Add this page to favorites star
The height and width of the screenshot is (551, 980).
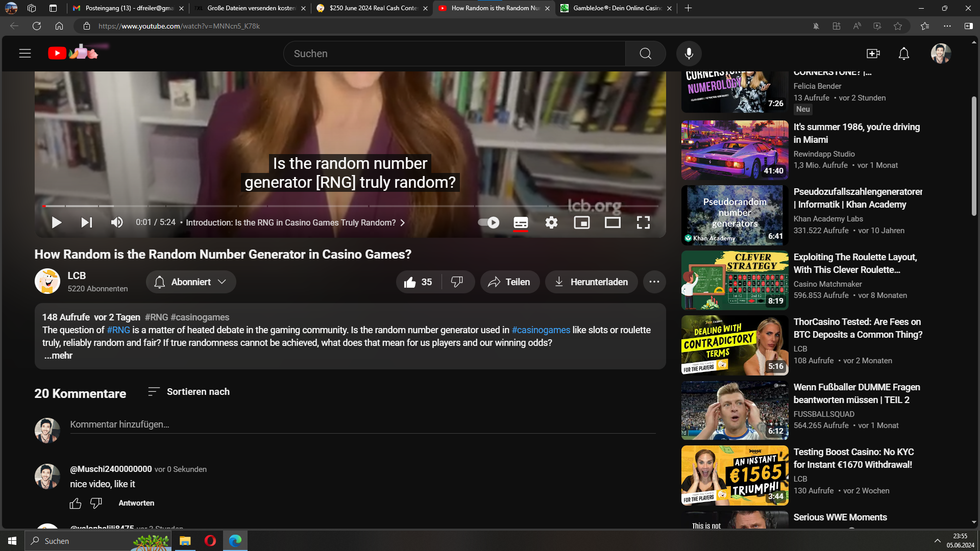coord(898,26)
